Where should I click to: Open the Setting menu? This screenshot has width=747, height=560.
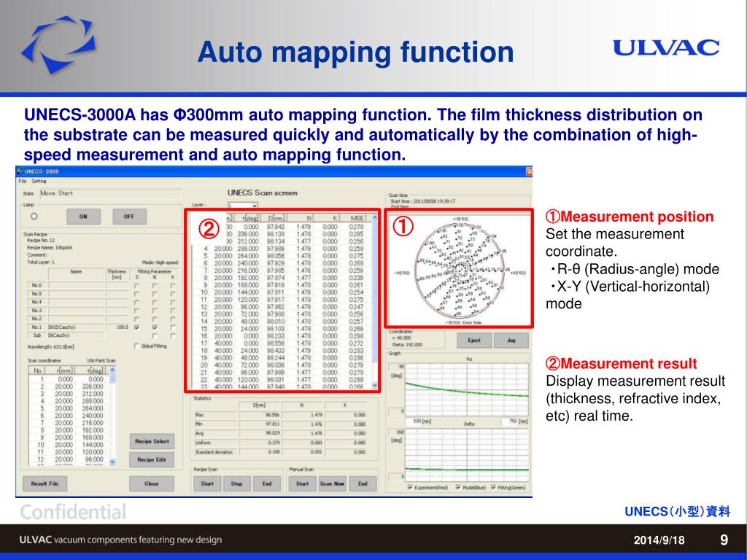click(x=39, y=181)
